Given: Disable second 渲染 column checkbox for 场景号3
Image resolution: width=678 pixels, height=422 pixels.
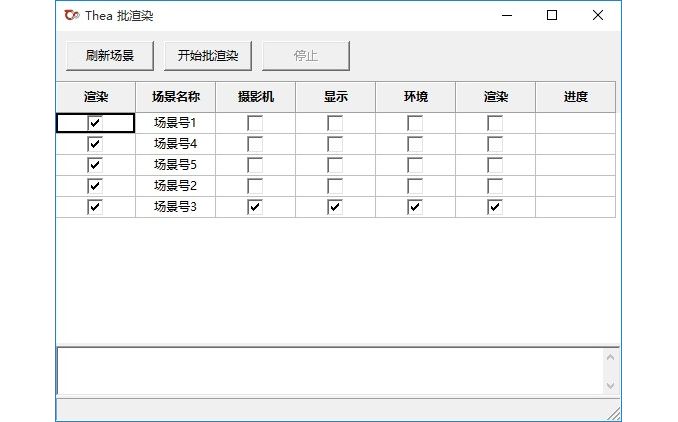Looking at the screenshot, I should point(495,207).
